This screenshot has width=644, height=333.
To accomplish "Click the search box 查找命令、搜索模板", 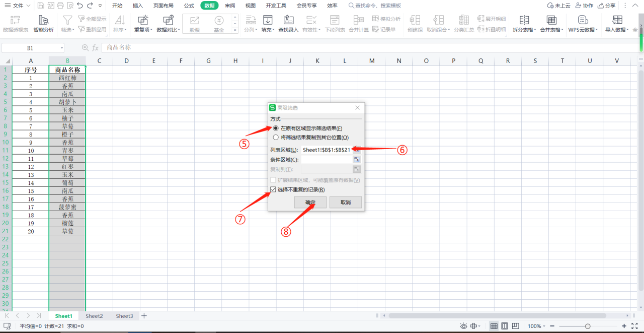I will click(375, 6).
